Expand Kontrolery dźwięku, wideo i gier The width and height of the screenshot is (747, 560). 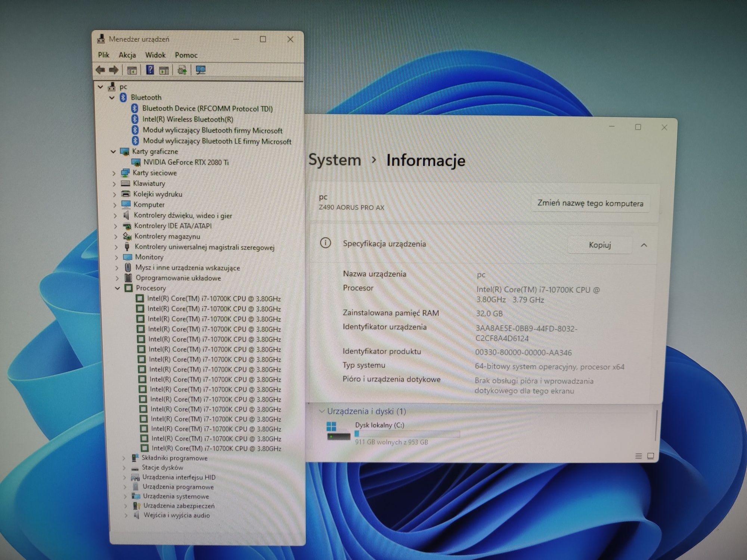pyautogui.click(x=115, y=216)
